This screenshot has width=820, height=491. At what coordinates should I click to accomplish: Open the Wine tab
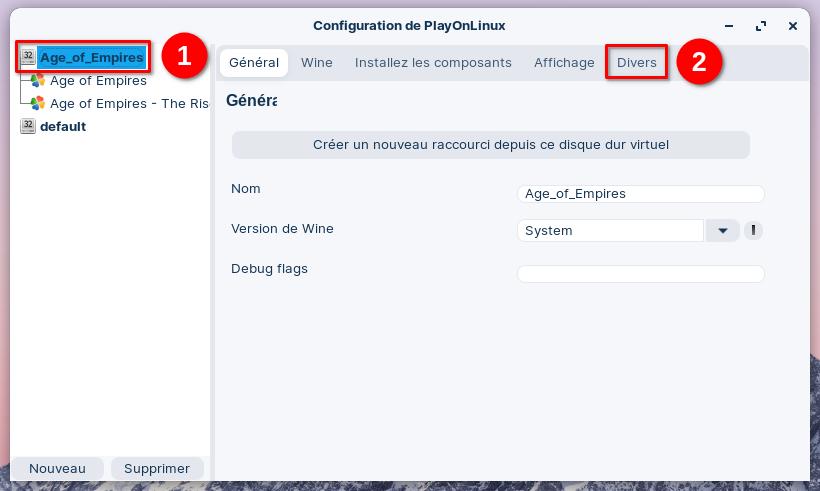(316, 63)
